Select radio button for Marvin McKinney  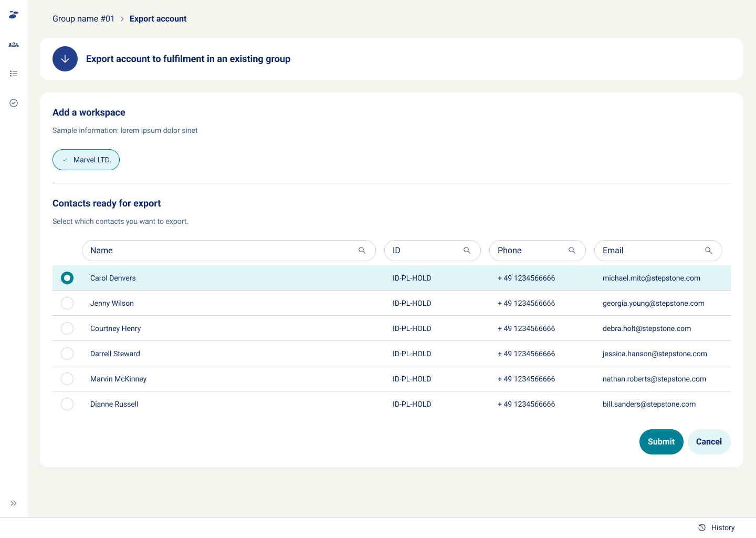click(x=67, y=379)
